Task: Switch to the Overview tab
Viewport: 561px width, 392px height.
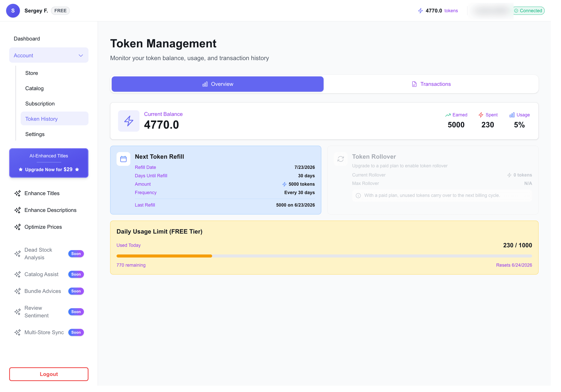Action: (x=218, y=84)
